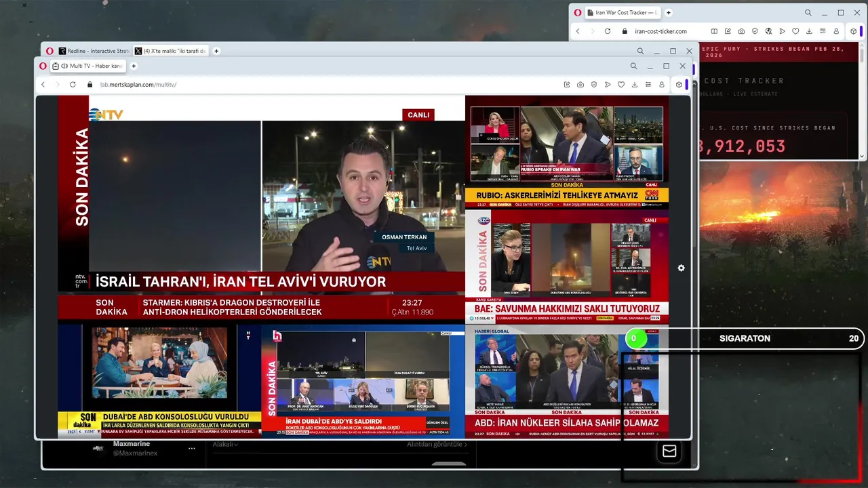Reload the iran-cost-ticker.com page
Image resolution: width=868 pixels, height=488 pixels.
click(607, 31)
